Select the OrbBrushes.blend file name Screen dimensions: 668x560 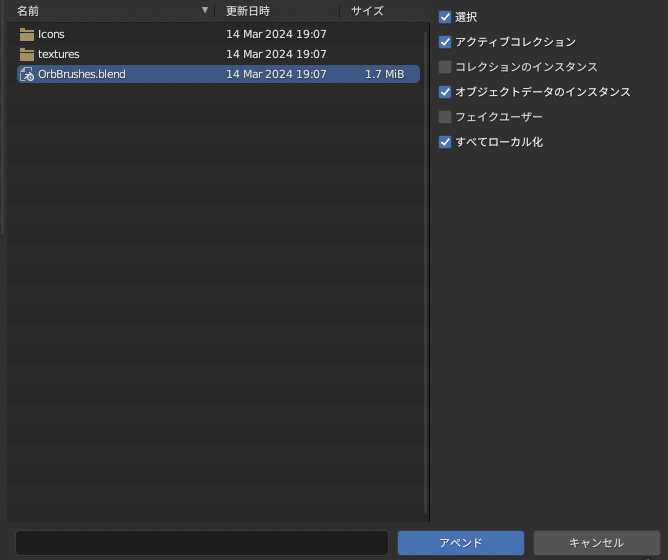pos(82,74)
